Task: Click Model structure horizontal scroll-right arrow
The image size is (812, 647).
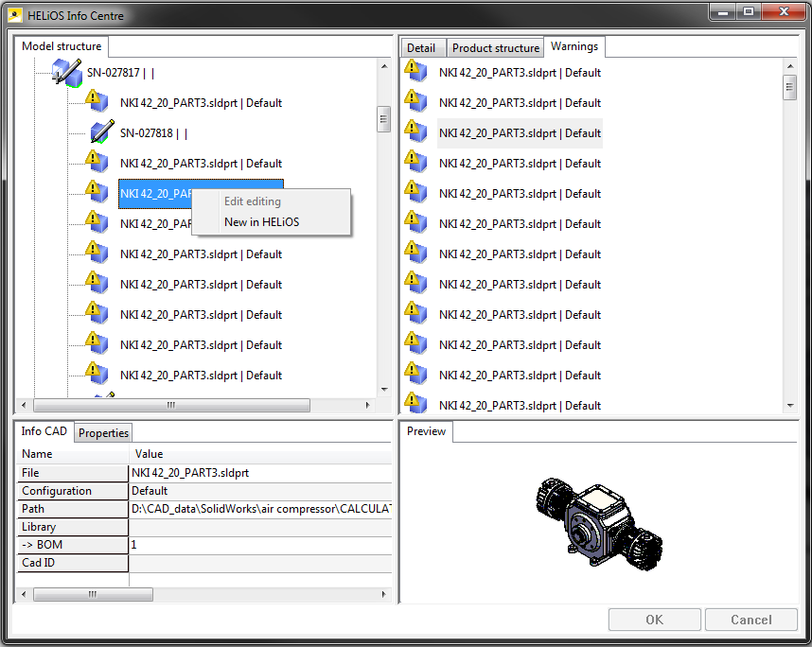Action: coord(368,405)
